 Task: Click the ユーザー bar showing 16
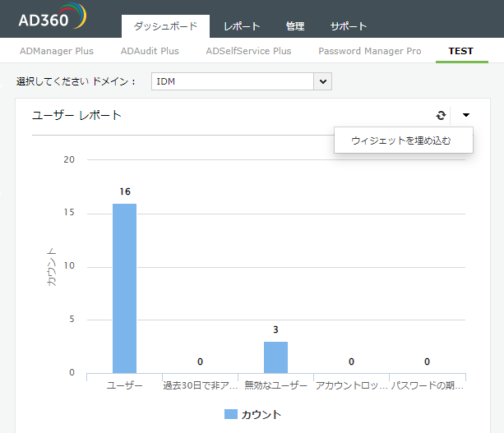[124, 288]
